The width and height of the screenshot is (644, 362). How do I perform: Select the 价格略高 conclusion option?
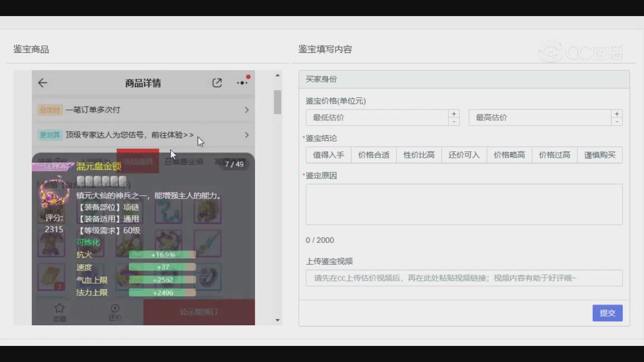point(510,155)
